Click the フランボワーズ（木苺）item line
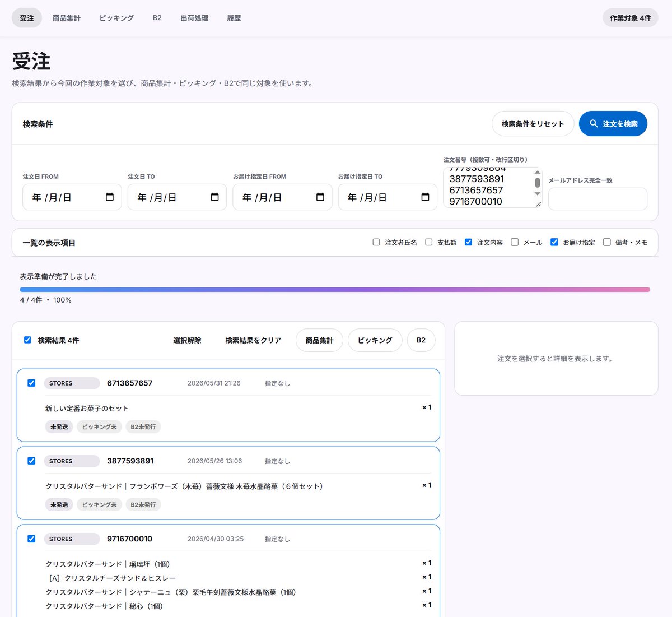This screenshot has height=617, width=672. coord(185,486)
